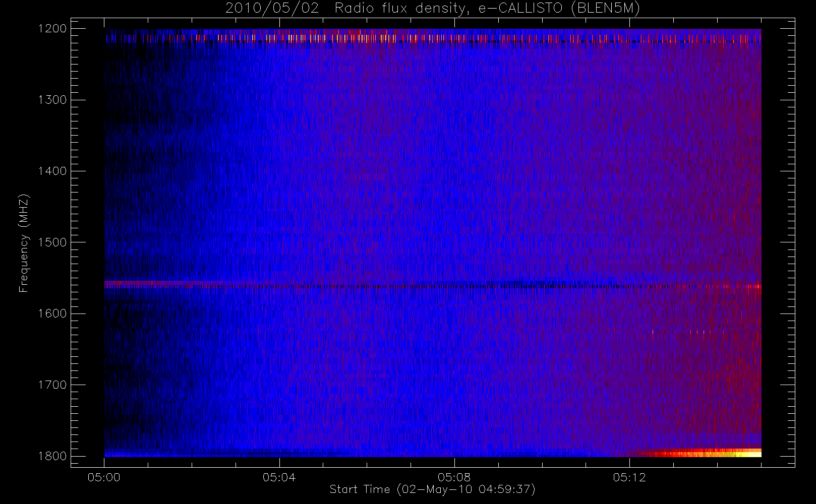Click the 'Start Time (02-May-10 04:59:37)' label
This screenshot has height=504, width=816.
(432, 489)
